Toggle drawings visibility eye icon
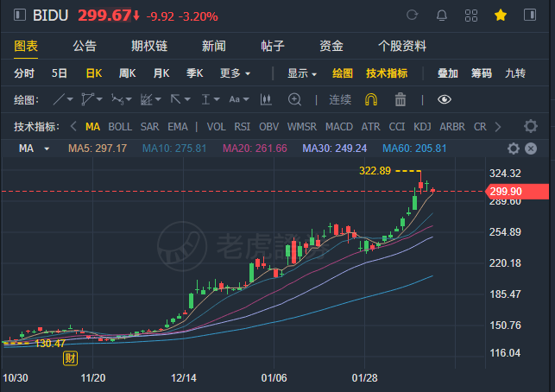This screenshot has height=392, width=555. 445,99
